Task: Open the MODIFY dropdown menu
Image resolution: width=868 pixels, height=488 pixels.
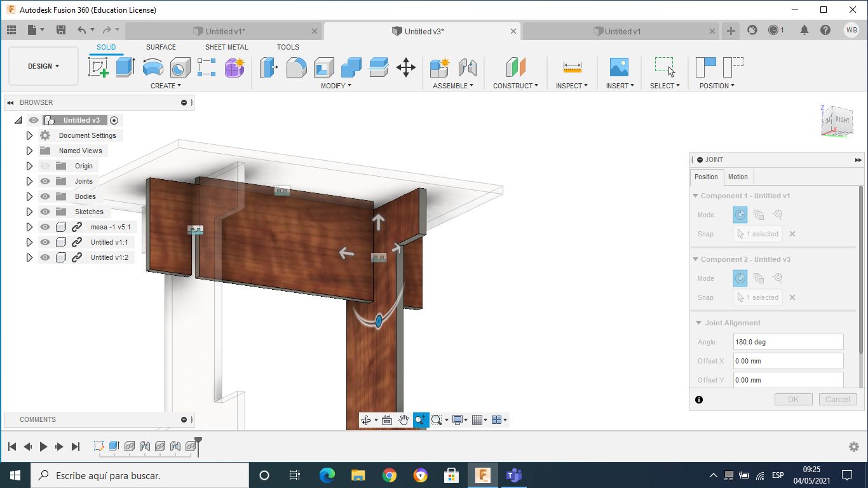Action: tap(336, 86)
